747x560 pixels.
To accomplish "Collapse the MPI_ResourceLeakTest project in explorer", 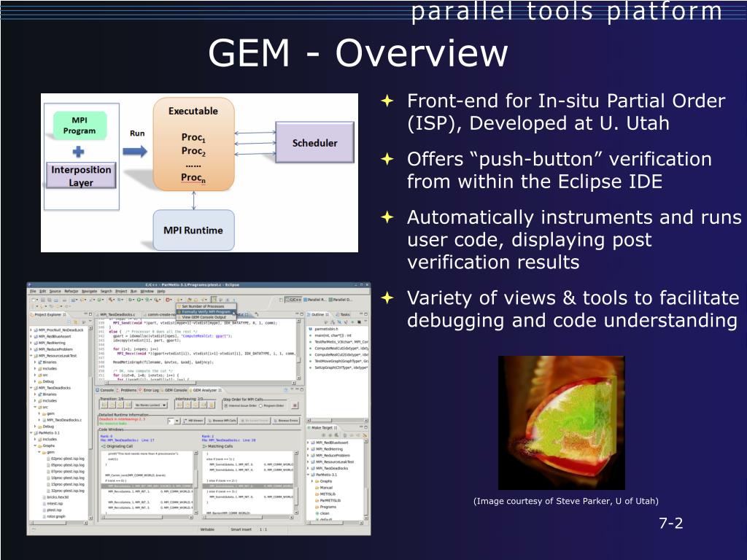I will pos(31,356).
